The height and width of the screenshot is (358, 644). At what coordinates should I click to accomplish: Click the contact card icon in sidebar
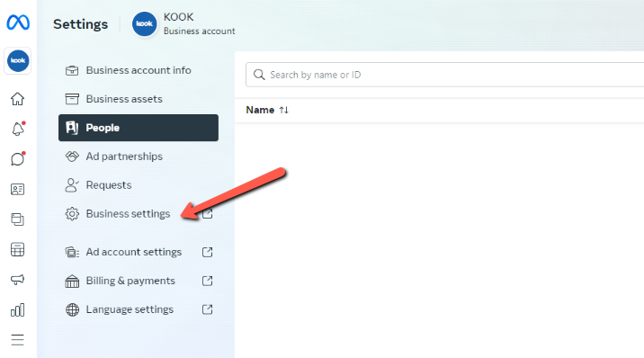(x=17, y=189)
